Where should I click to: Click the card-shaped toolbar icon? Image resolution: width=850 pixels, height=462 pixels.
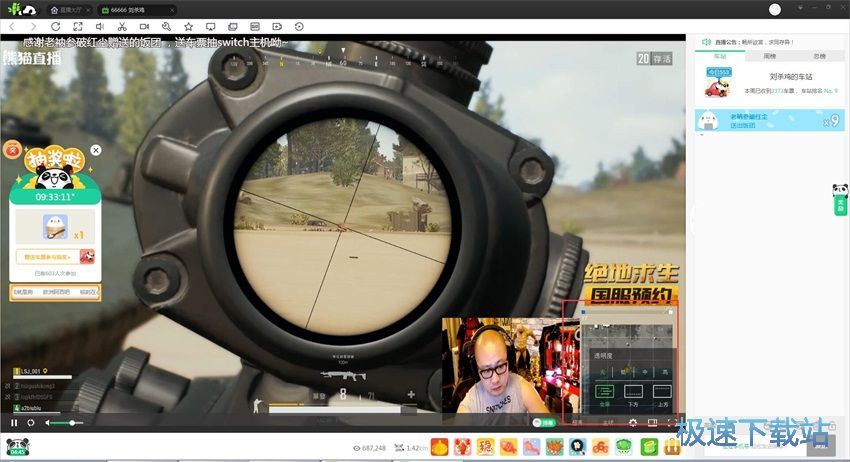255,27
